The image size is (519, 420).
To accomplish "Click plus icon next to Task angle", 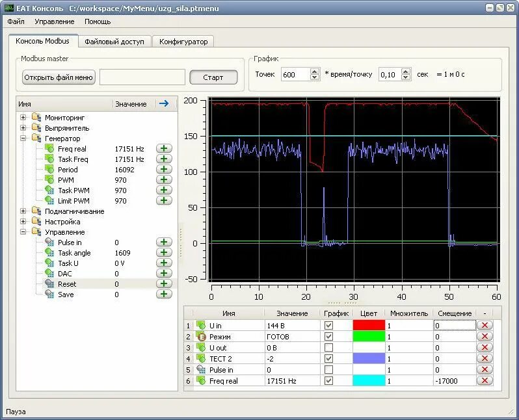I will point(164,252).
